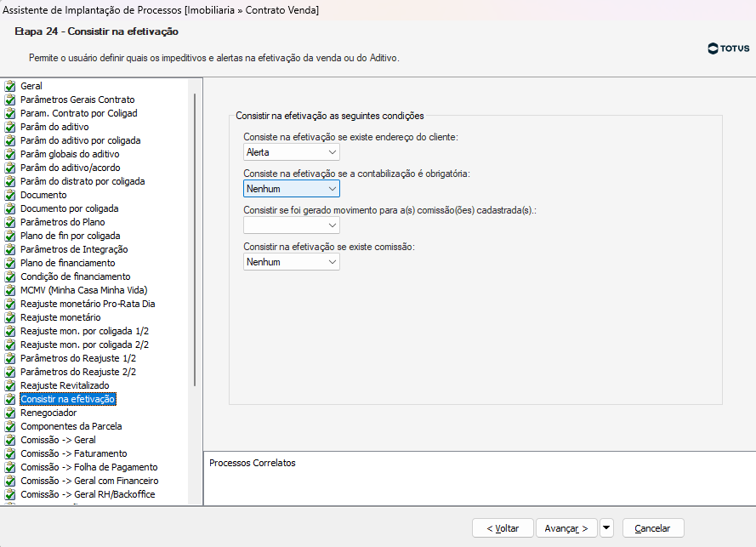
Task: Click checkmark icon next to Consistir na efetivação
Action: [x=10, y=399]
